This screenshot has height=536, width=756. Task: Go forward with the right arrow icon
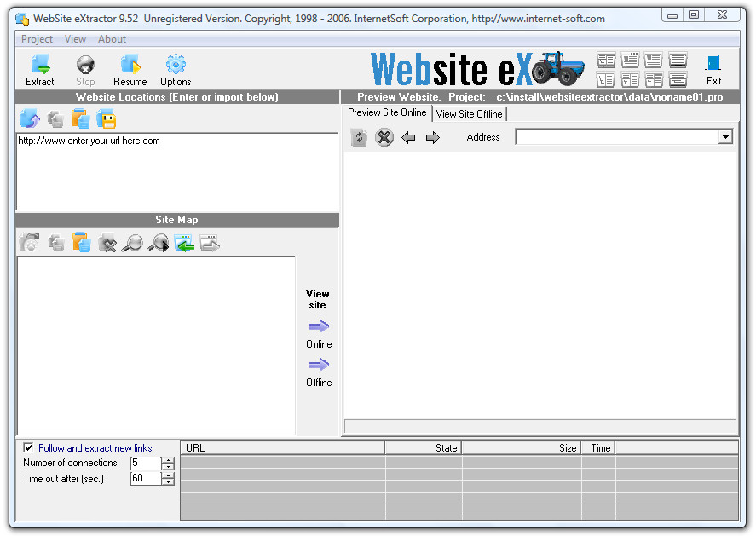(x=433, y=137)
